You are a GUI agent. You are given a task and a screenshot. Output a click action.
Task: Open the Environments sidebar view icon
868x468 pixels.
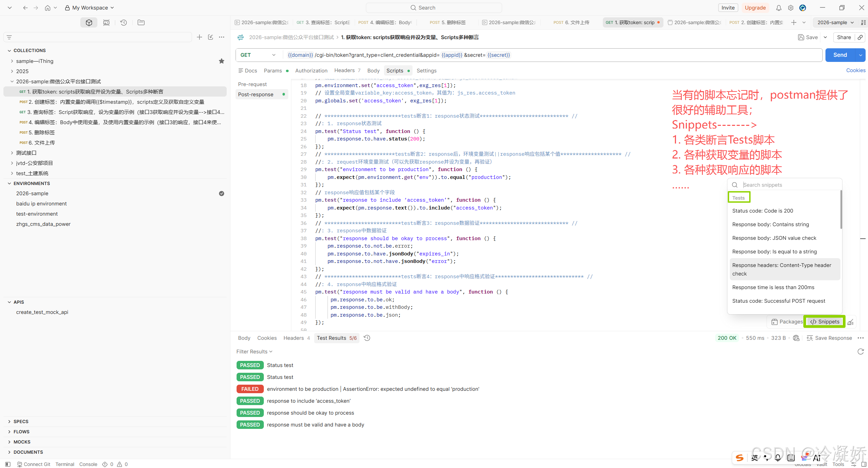[107, 22]
